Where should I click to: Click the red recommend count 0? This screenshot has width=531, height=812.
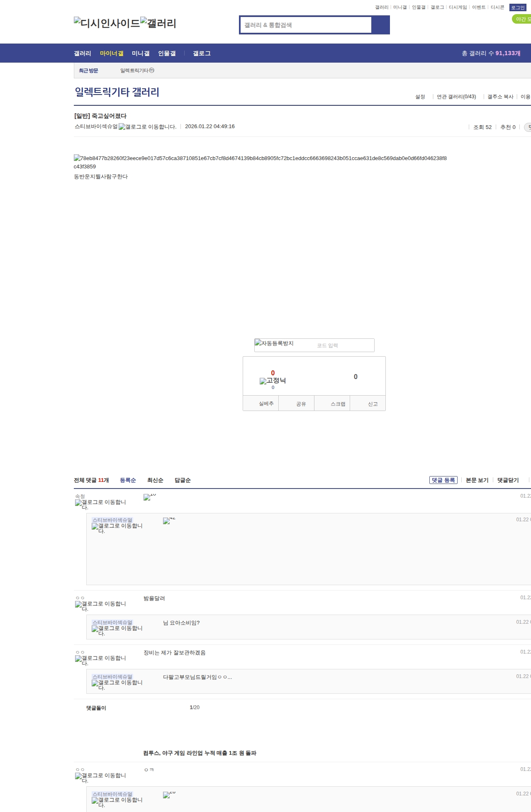(x=273, y=373)
